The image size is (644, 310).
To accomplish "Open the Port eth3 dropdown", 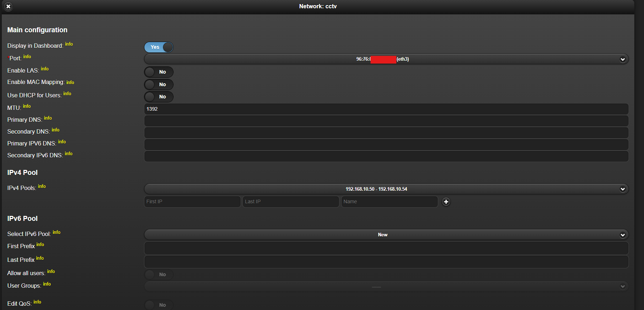I will pyautogui.click(x=386, y=59).
